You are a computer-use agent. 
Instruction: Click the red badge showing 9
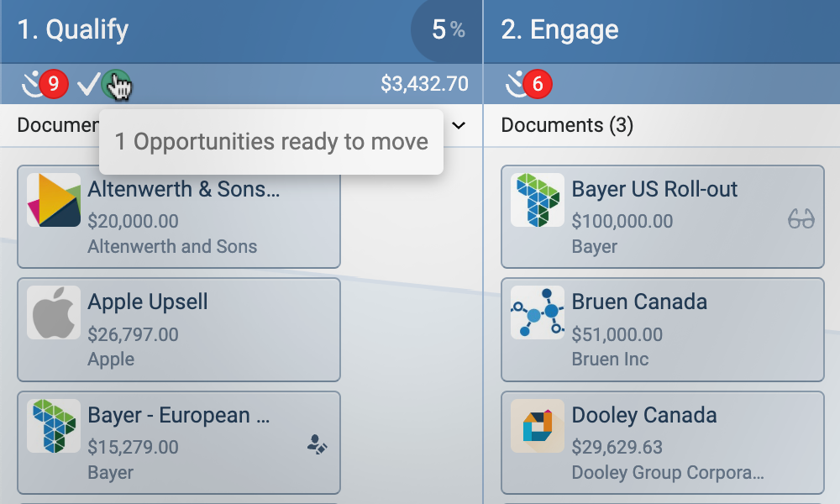[x=54, y=83]
